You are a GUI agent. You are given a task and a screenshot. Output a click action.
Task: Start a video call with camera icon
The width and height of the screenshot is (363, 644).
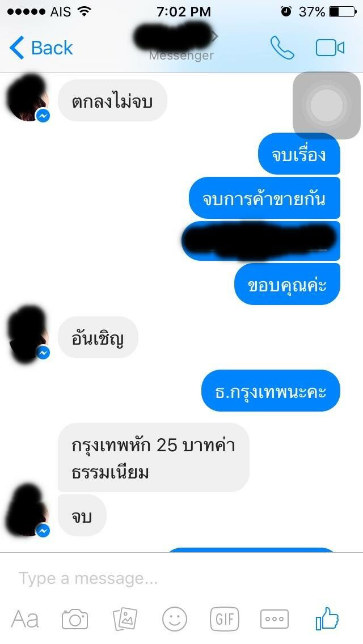click(x=330, y=48)
